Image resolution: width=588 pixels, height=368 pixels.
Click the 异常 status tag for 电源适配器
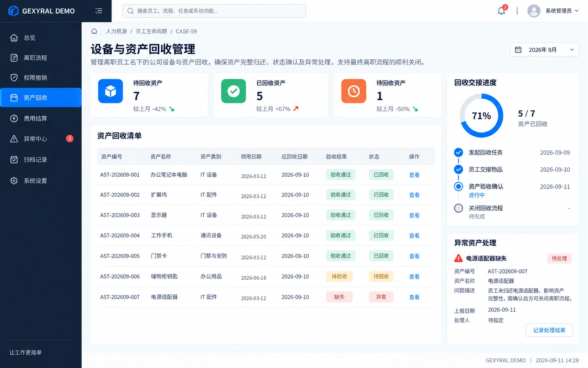pos(381,297)
